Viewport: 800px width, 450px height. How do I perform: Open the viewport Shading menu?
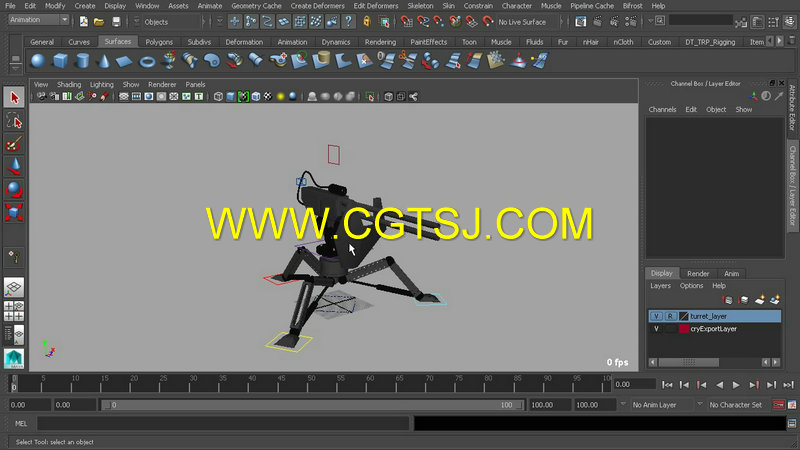click(69, 85)
